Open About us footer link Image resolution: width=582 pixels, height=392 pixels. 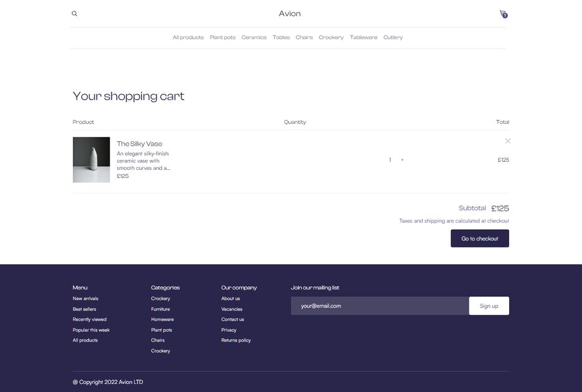click(230, 299)
